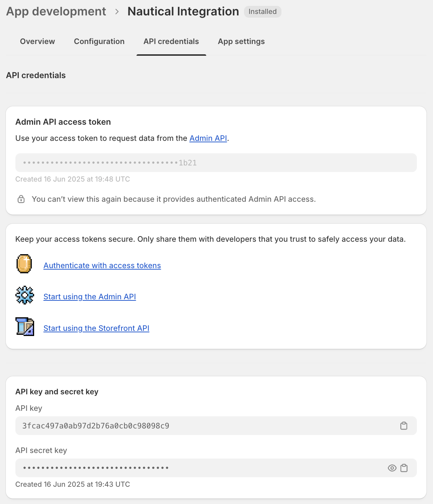Open Start using the Storefront API link
The height and width of the screenshot is (504, 433).
click(x=96, y=328)
